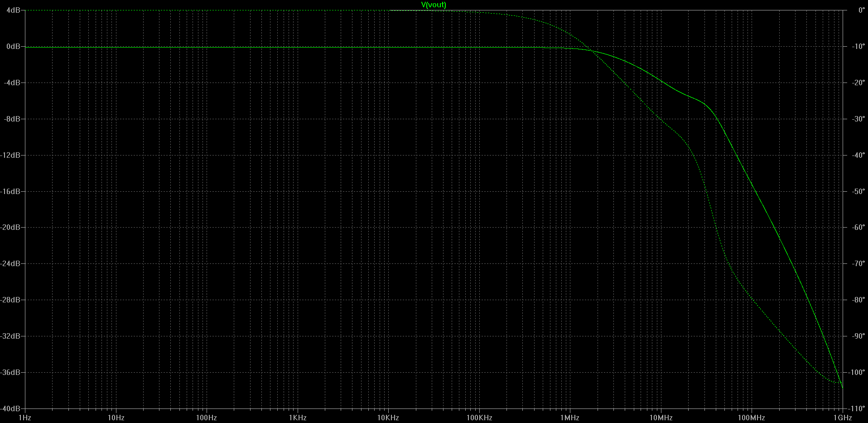Click the -32dB magnitude axis label
The width and height of the screenshot is (868, 423).
pyautogui.click(x=10, y=336)
